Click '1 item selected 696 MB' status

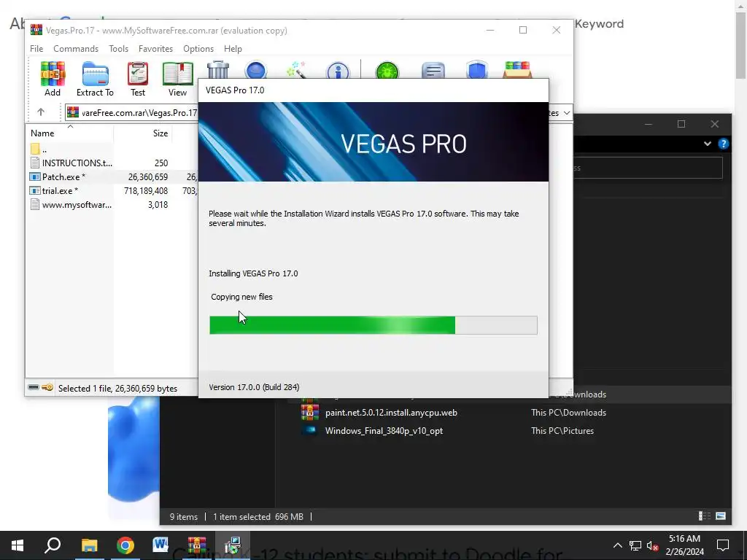(x=258, y=517)
